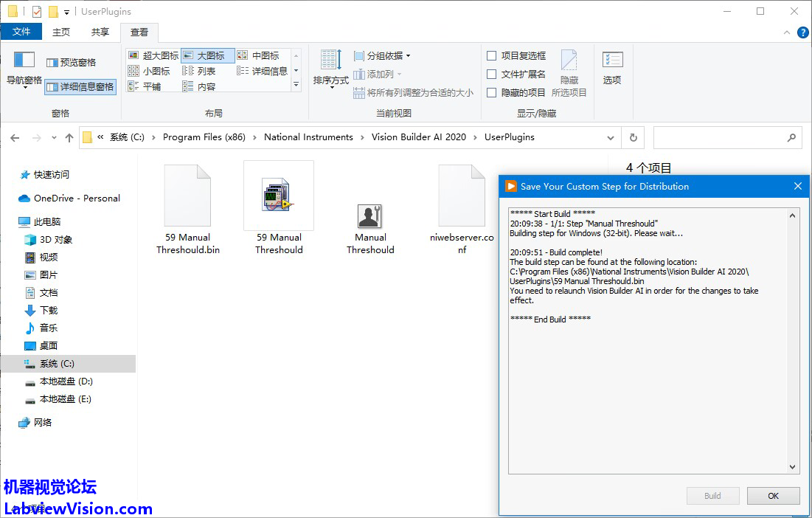Switch to the 主页 ribbon tab
The width and height of the screenshot is (812, 518).
(x=61, y=32)
